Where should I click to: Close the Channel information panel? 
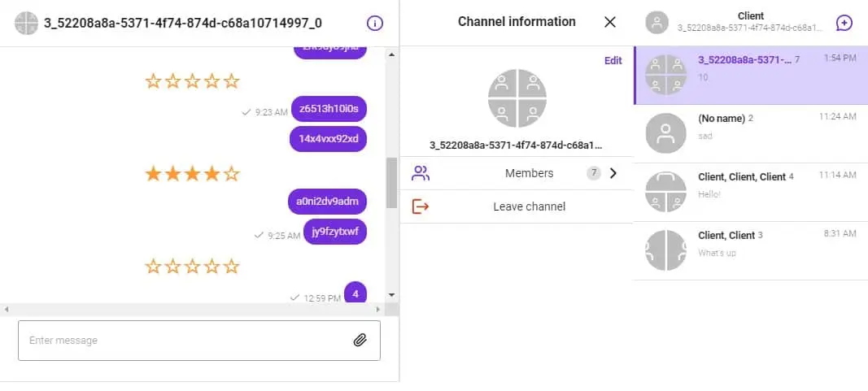point(610,22)
